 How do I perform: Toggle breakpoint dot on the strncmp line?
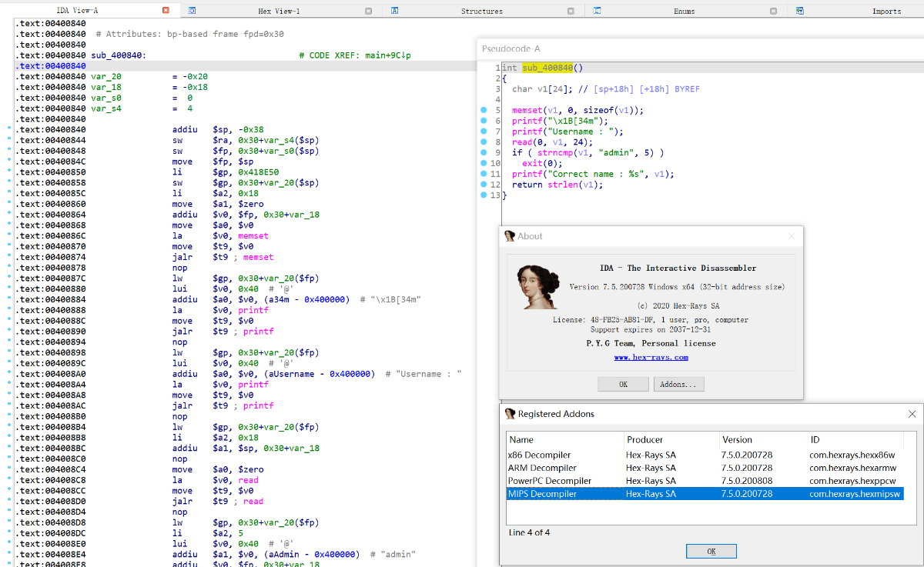coord(484,152)
